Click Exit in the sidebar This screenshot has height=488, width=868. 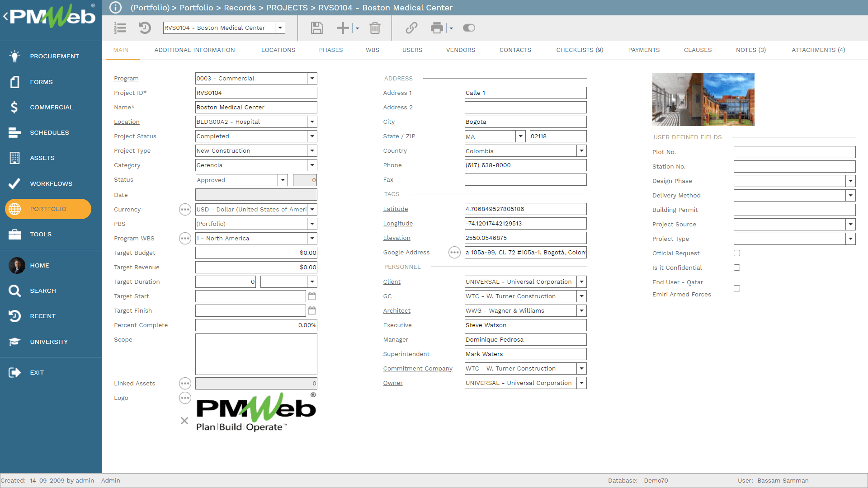pyautogui.click(x=51, y=372)
